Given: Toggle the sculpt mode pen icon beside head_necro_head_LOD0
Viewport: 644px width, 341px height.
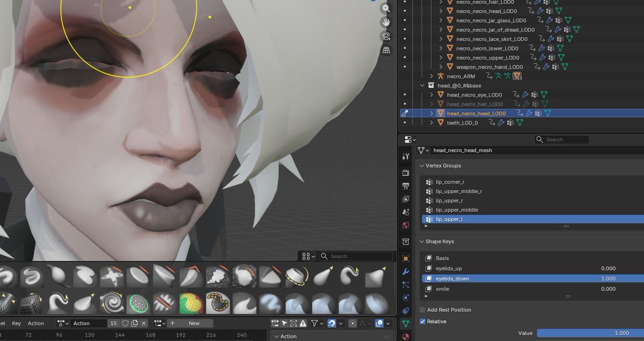Looking at the screenshot, I should click(406, 113).
